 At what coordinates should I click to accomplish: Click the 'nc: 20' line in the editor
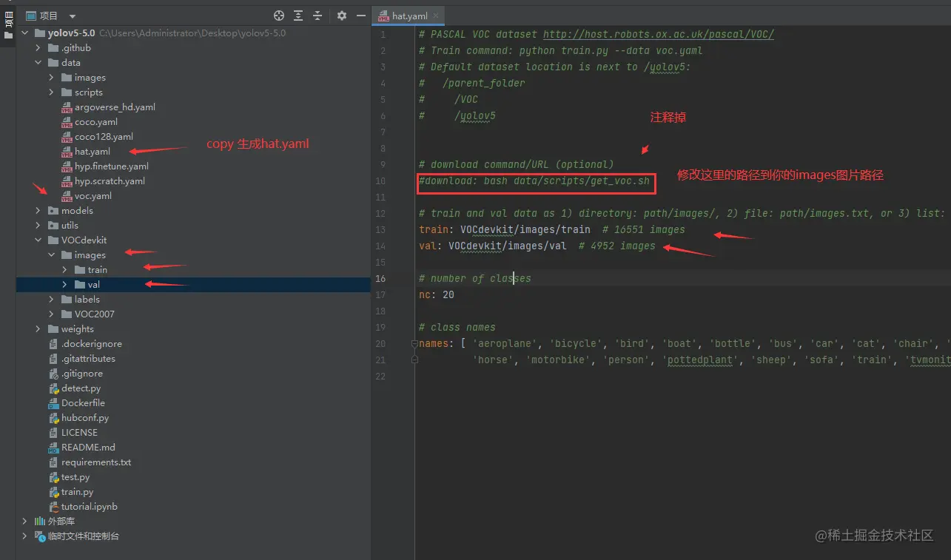pos(437,295)
